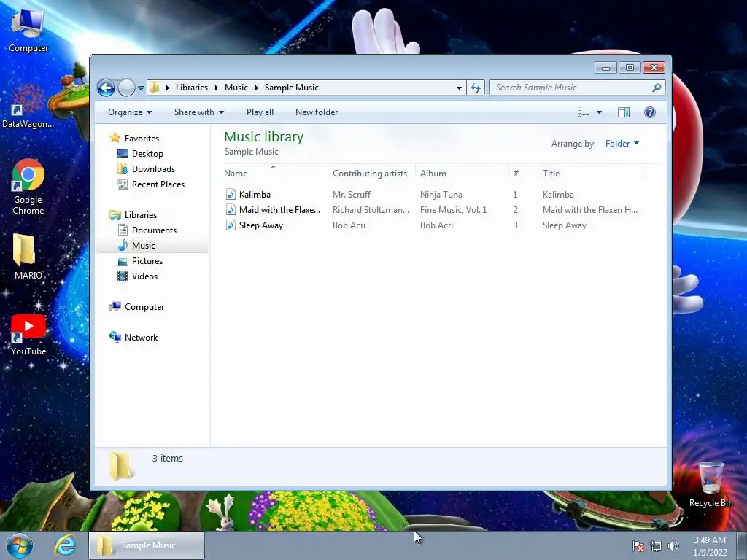
Task: Open the Videos library
Action: point(144,276)
